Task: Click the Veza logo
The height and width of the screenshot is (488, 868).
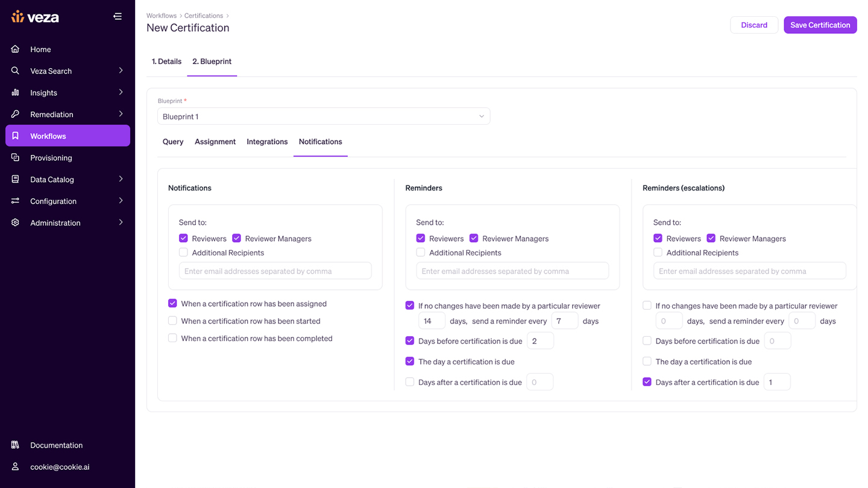Action: pos(35,17)
